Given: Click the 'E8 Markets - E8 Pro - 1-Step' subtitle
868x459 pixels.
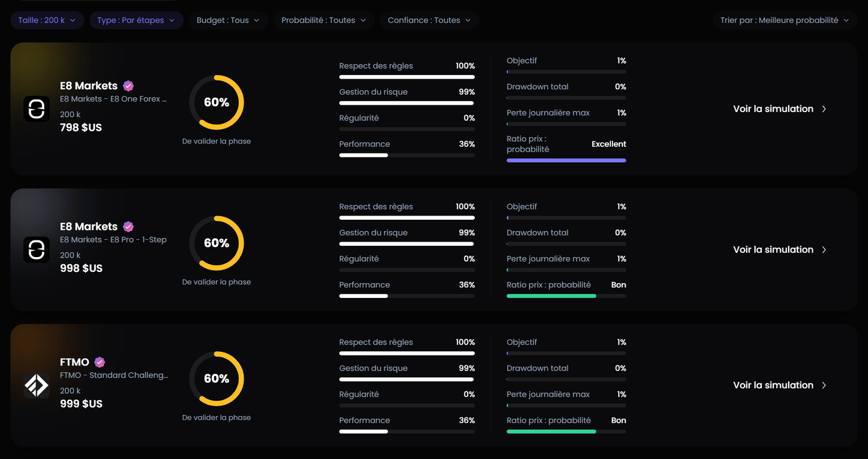Looking at the screenshot, I should [113, 240].
